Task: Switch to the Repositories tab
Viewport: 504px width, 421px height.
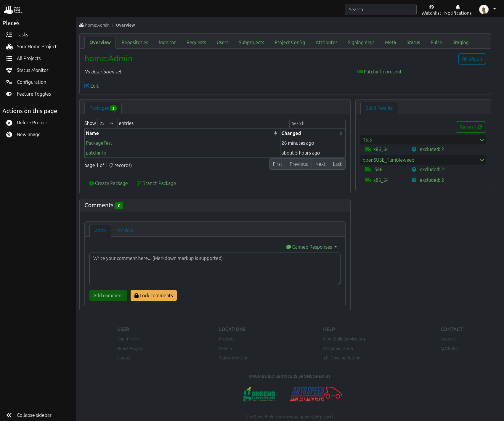Action: click(x=135, y=42)
